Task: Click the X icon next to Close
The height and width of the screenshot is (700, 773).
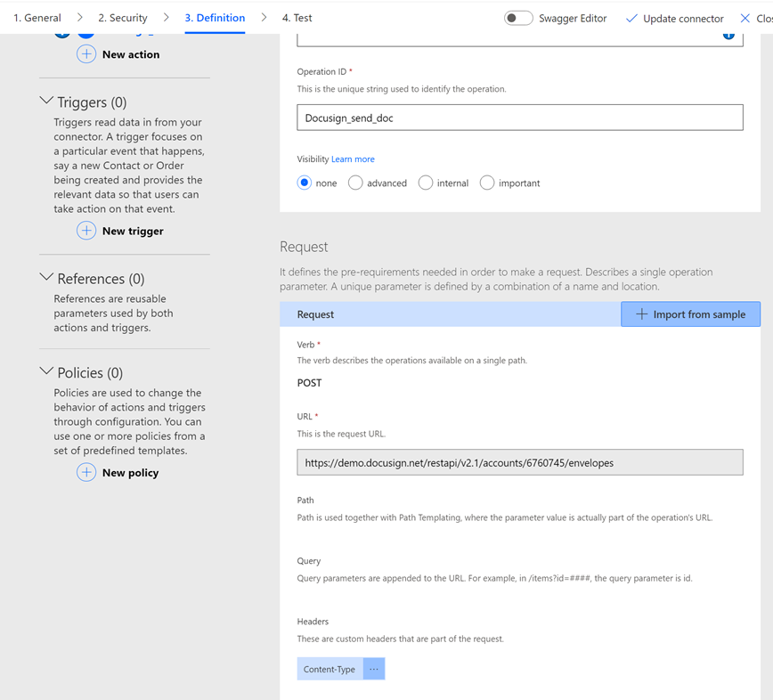Action: pos(745,17)
